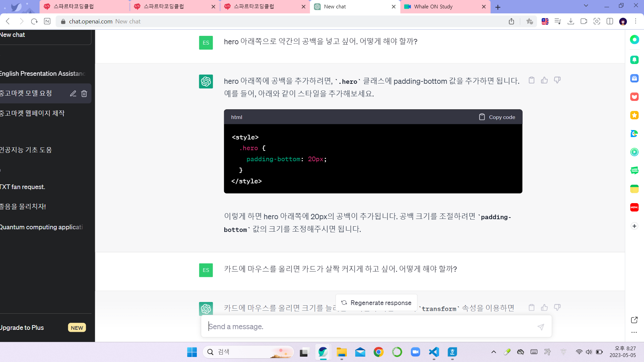The height and width of the screenshot is (362, 644).
Task: Thumbs up the transform answer
Action: 544,307
